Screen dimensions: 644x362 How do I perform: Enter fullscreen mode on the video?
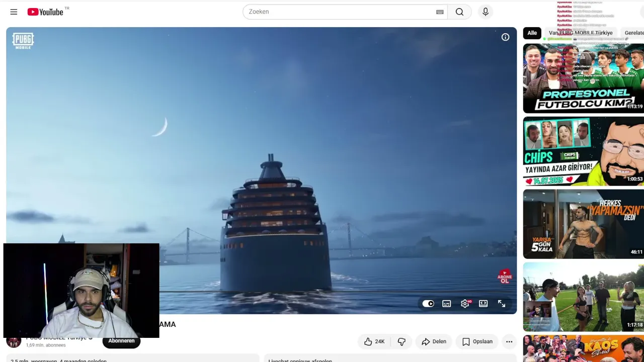click(x=502, y=304)
